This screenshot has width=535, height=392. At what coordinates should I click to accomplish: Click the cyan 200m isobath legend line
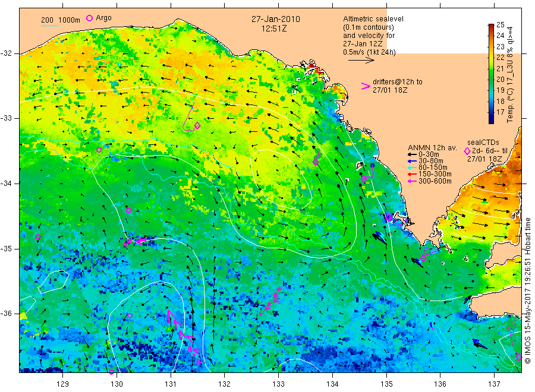click(x=49, y=26)
